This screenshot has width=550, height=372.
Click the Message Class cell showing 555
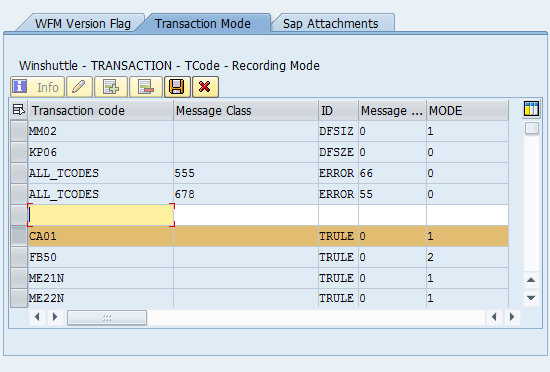[x=246, y=173]
